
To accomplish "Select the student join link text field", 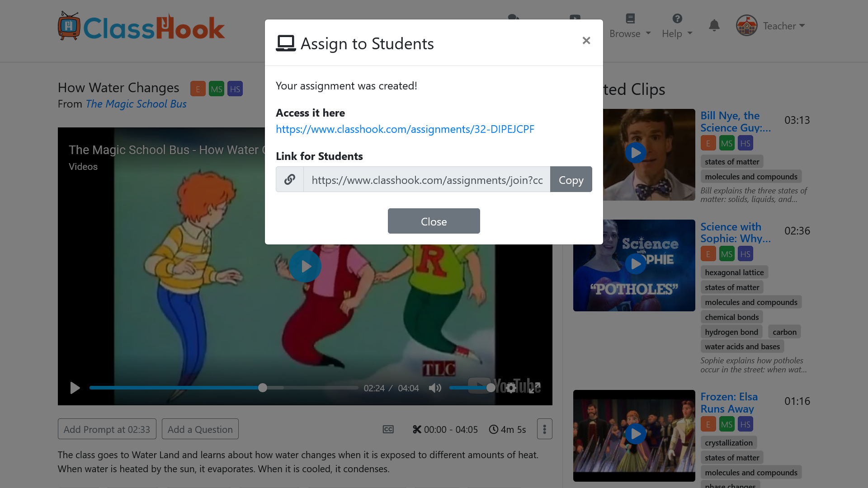I will coord(426,179).
